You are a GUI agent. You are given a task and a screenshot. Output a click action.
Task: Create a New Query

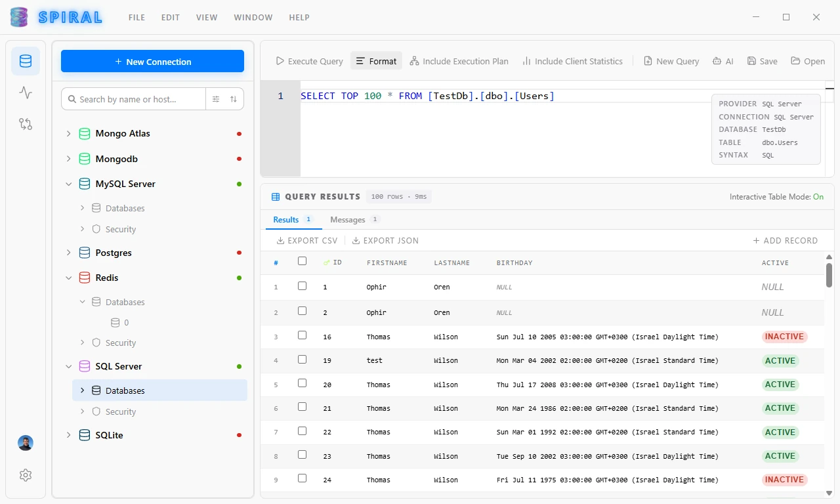(x=671, y=61)
